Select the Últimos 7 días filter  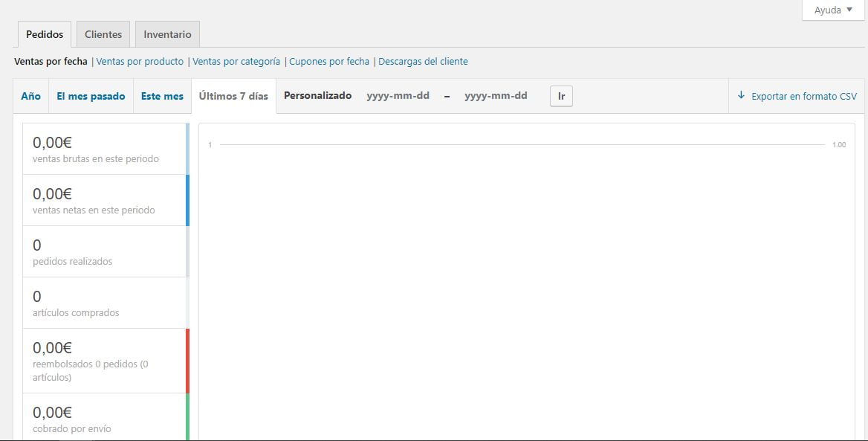(234, 96)
